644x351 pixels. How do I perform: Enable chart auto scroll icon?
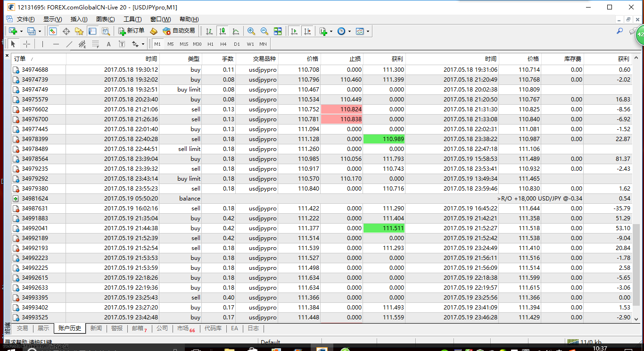294,31
